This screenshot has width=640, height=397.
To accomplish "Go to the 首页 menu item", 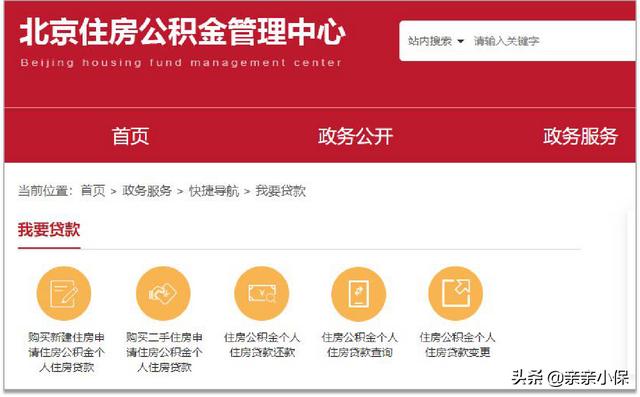I will coord(131,136).
